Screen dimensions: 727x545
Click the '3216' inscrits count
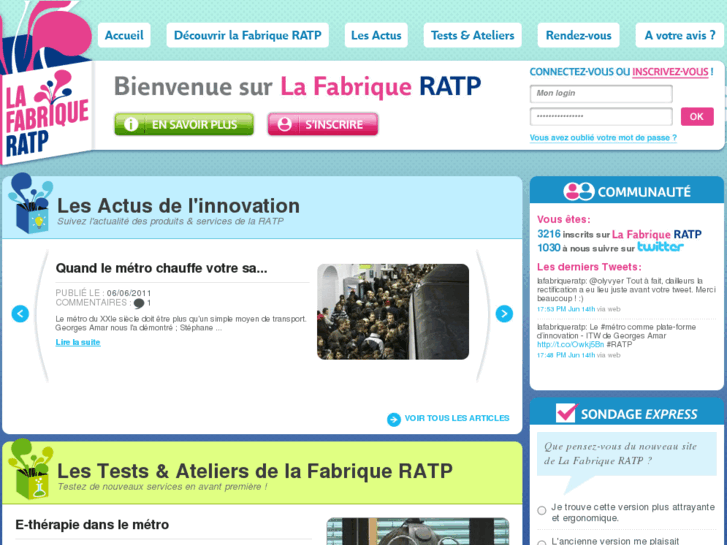click(x=548, y=234)
